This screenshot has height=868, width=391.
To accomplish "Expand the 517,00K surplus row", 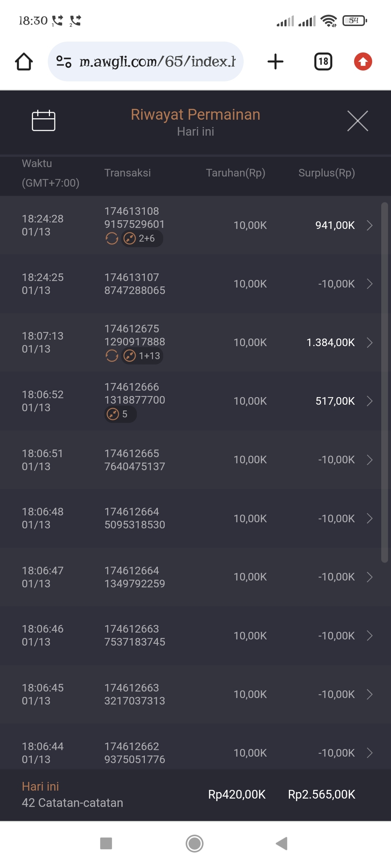I will point(369,401).
